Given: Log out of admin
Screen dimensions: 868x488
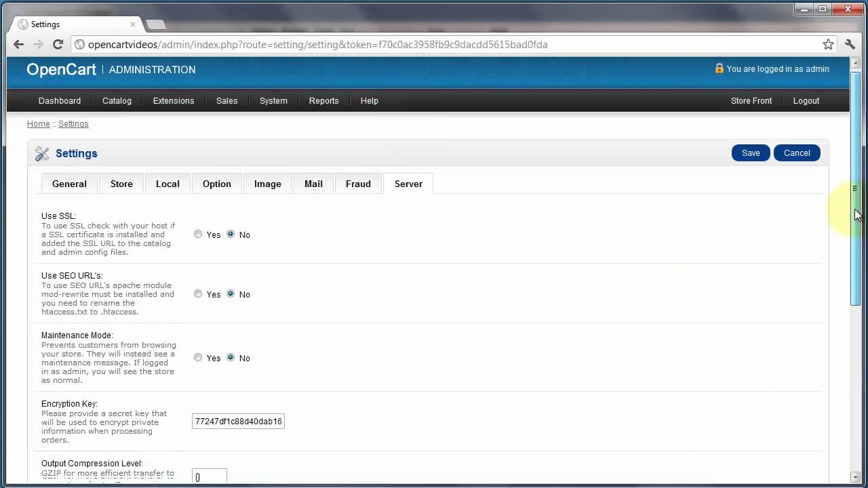Looking at the screenshot, I should click(x=806, y=100).
